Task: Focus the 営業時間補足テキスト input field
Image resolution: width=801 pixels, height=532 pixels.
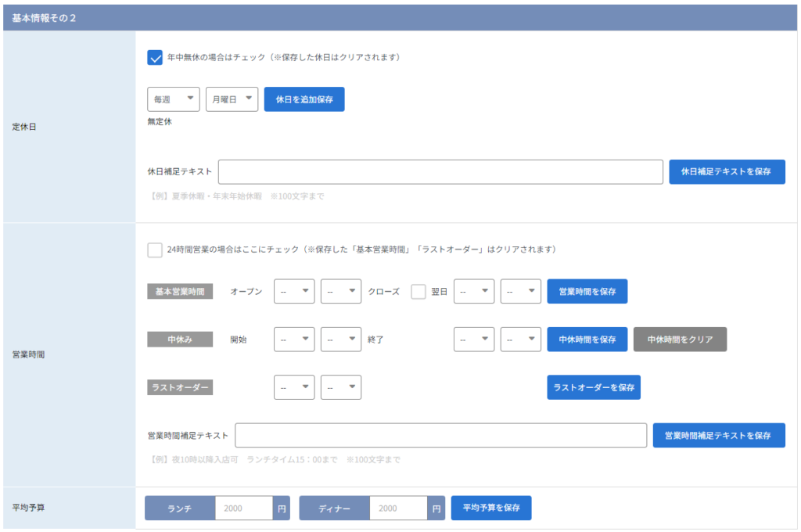Action: coord(441,436)
